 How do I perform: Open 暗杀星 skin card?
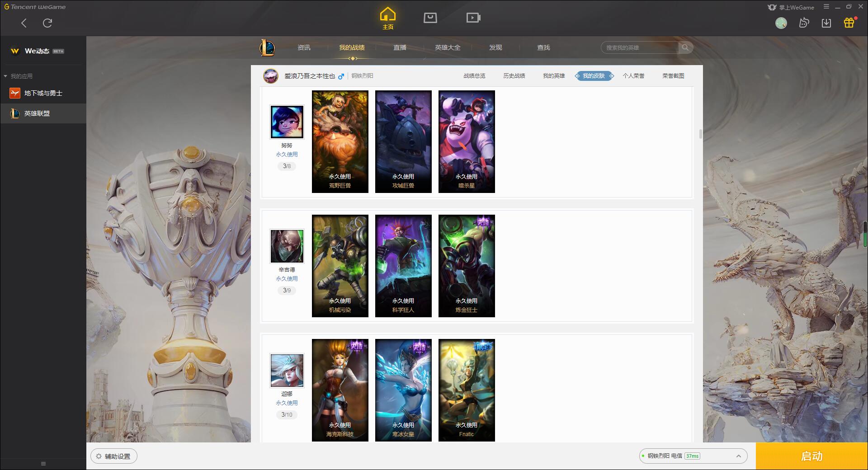[x=467, y=141]
